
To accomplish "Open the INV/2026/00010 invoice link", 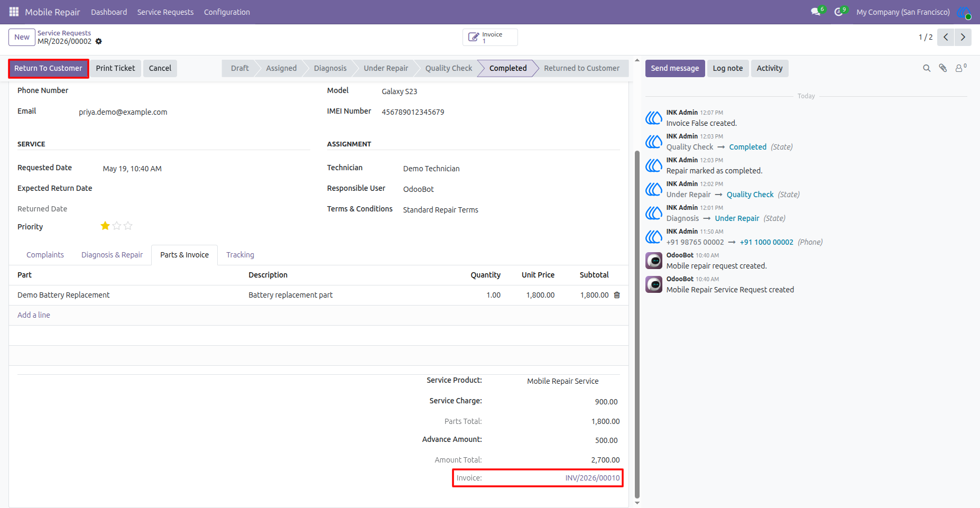I will click(592, 478).
